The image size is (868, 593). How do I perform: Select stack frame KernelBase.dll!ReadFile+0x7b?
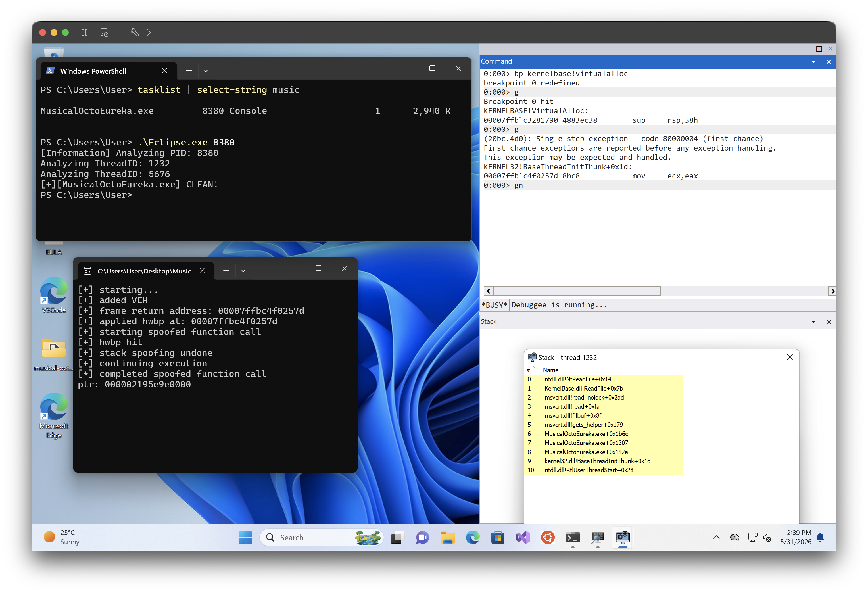[x=604, y=388]
